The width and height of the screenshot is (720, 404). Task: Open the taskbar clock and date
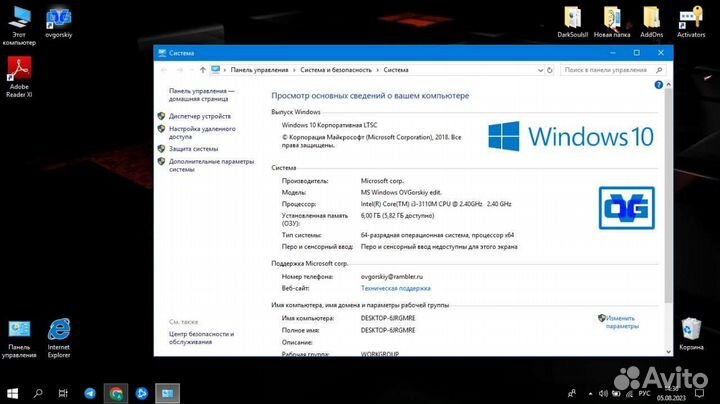(x=671, y=393)
